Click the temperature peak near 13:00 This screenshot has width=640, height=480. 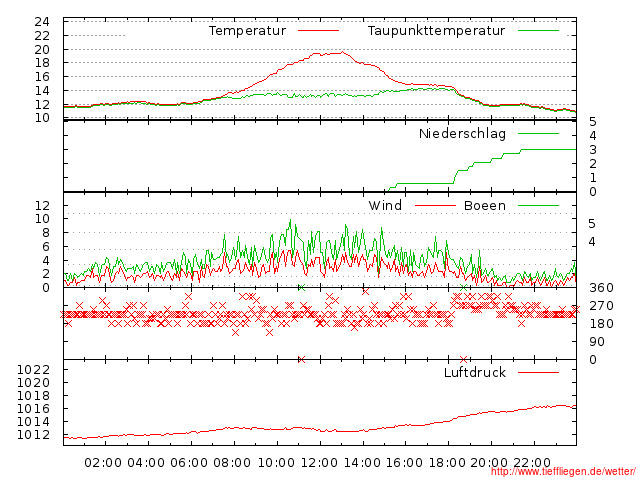[342, 52]
